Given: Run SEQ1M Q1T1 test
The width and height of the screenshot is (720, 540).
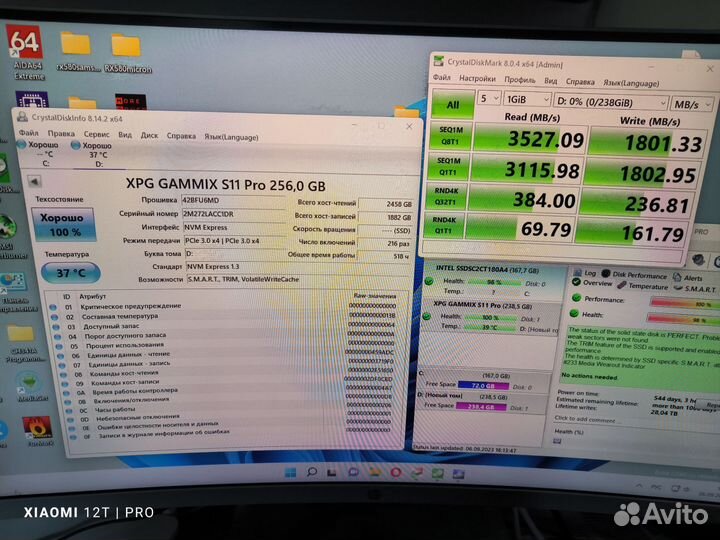Looking at the screenshot, I should coord(447,166).
